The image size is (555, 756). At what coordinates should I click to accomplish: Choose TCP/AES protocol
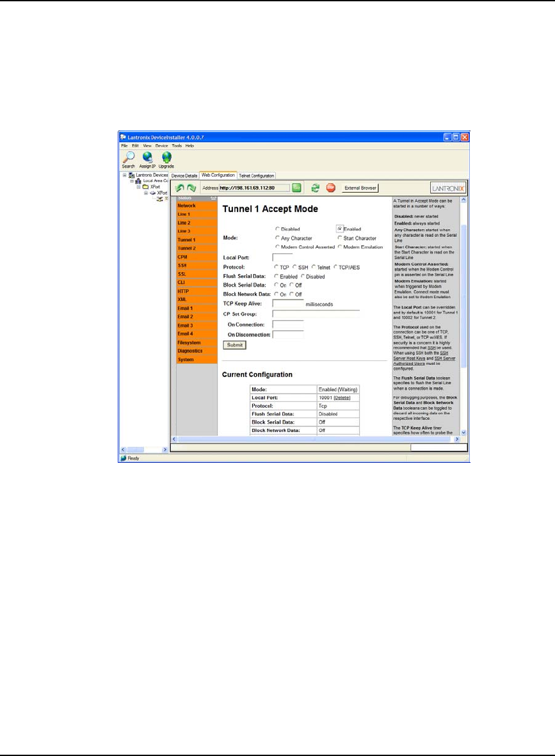335,267
